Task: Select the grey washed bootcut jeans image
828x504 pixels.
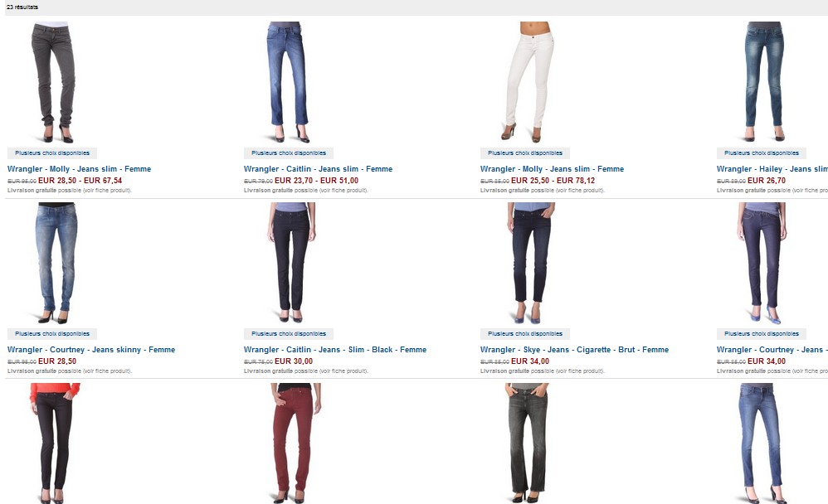Action: click(x=527, y=443)
